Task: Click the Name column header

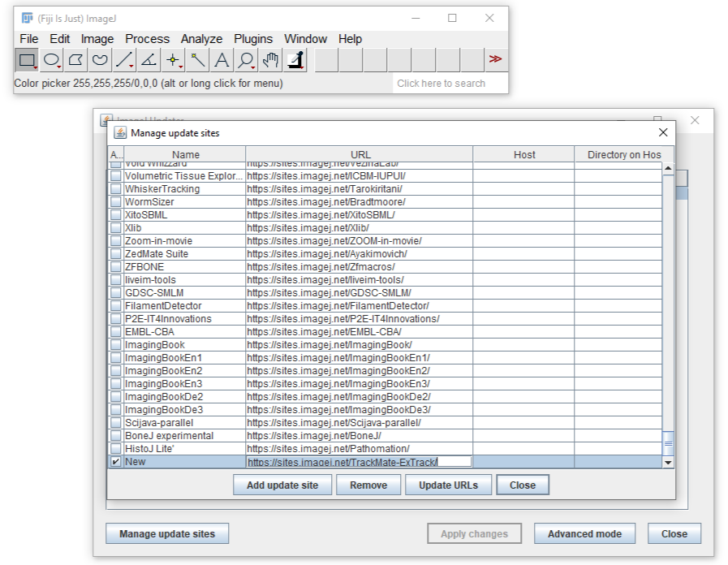Action: pyautogui.click(x=185, y=154)
